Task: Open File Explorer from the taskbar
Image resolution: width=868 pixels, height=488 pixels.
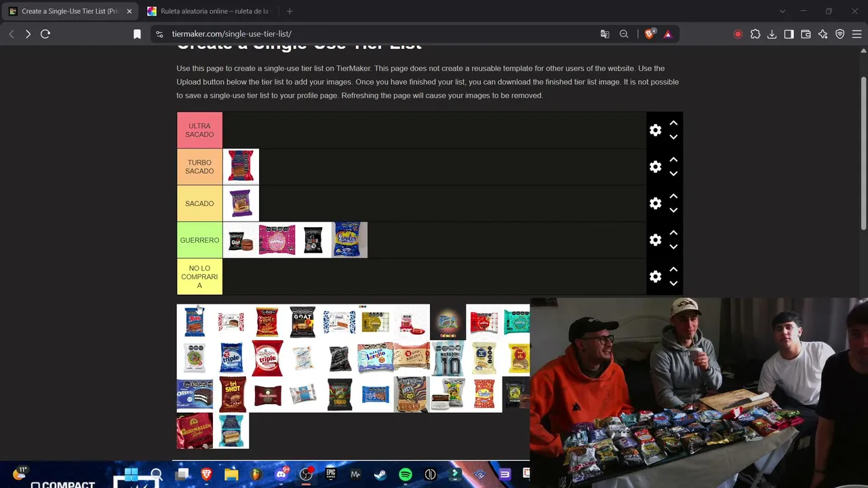Action: pos(231,474)
